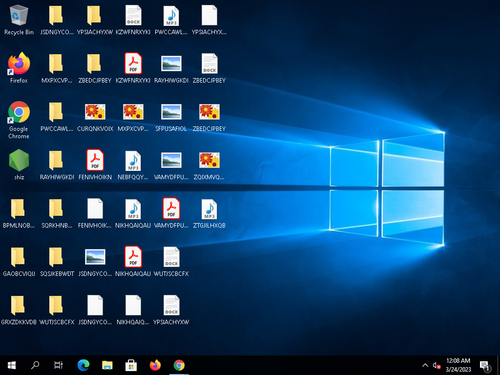Expand the hidden system tray icons
500x375 pixels.
click(x=425, y=365)
